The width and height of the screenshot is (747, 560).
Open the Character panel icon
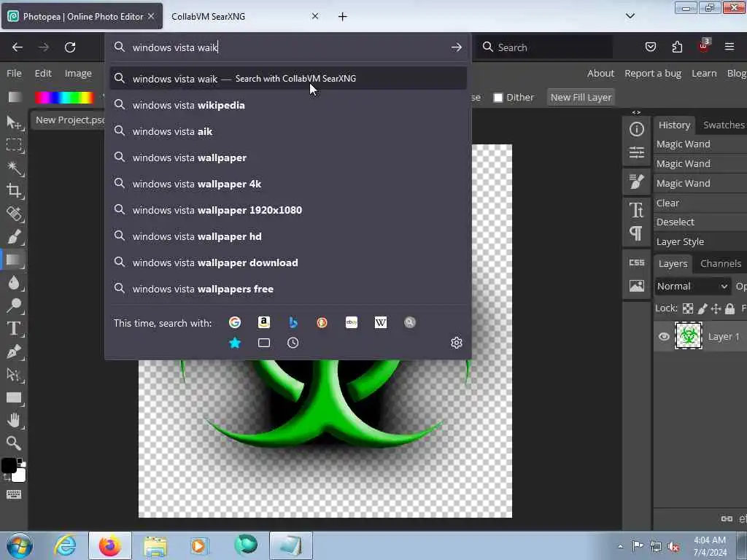[636, 210]
